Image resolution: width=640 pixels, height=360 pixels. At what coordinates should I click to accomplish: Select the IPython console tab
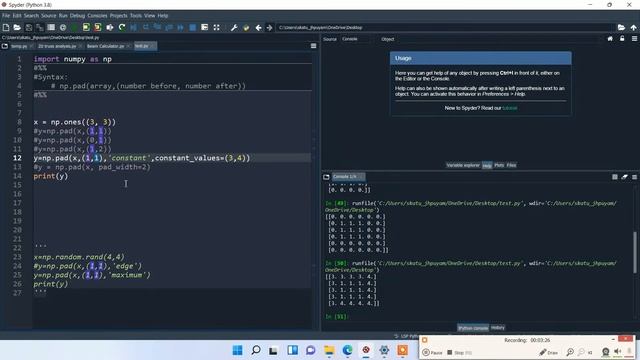point(473,328)
